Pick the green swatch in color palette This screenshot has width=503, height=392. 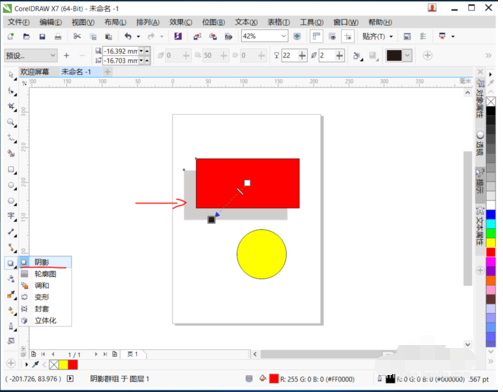[x=491, y=233]
